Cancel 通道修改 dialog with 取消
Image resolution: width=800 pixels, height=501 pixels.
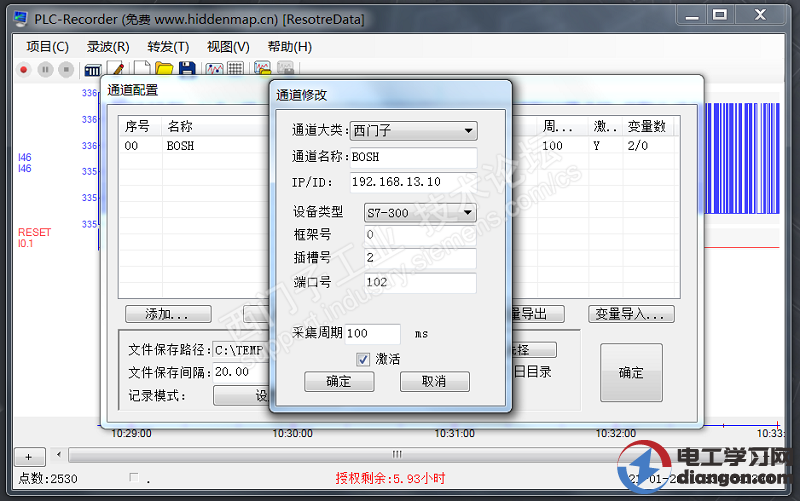pyautogui.click(x=434, y=382)
